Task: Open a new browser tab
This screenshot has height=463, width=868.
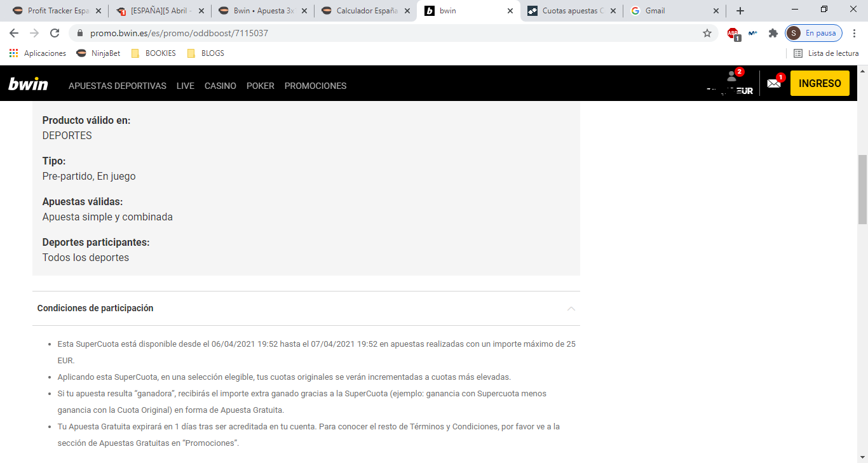Action: pos(740,11)
